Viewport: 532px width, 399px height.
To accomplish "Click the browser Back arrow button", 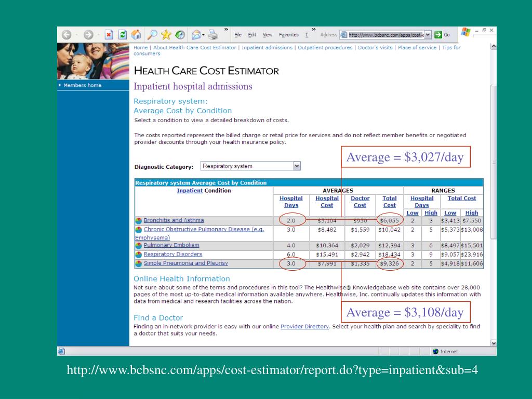I will pyautogui.click(x=66, y=35).
